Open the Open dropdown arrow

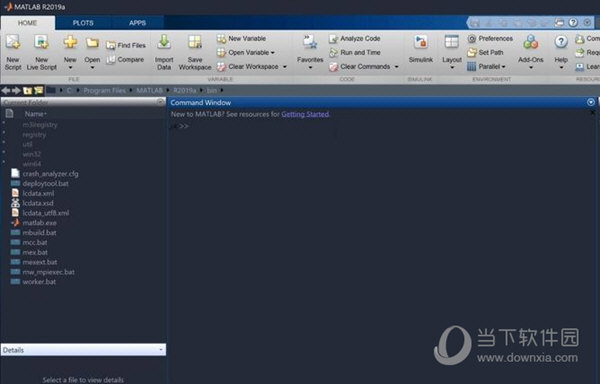[92, 68]
